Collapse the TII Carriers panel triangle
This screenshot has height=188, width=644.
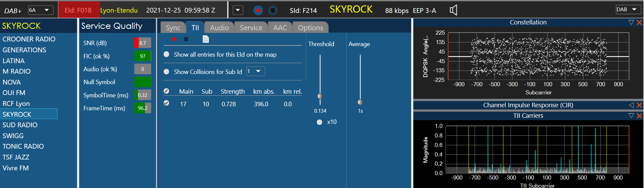coord(631,116)
